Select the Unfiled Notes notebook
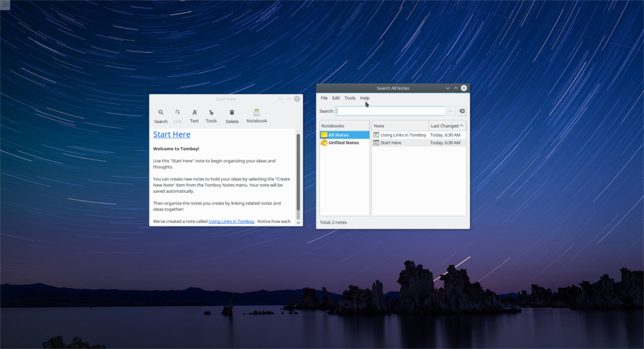This screenshot has width=644, height=349. click(344, 143)
